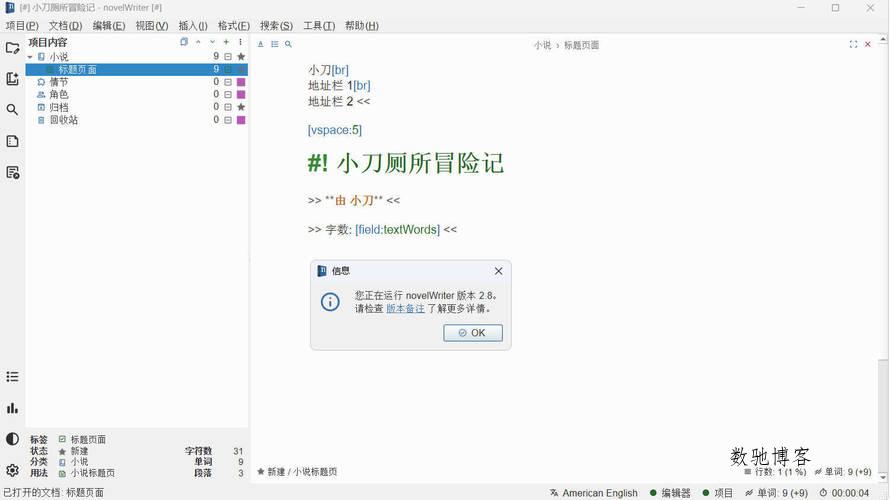Open the writing statistics bar chart icon
890x500 pixels.
point(12,408)
